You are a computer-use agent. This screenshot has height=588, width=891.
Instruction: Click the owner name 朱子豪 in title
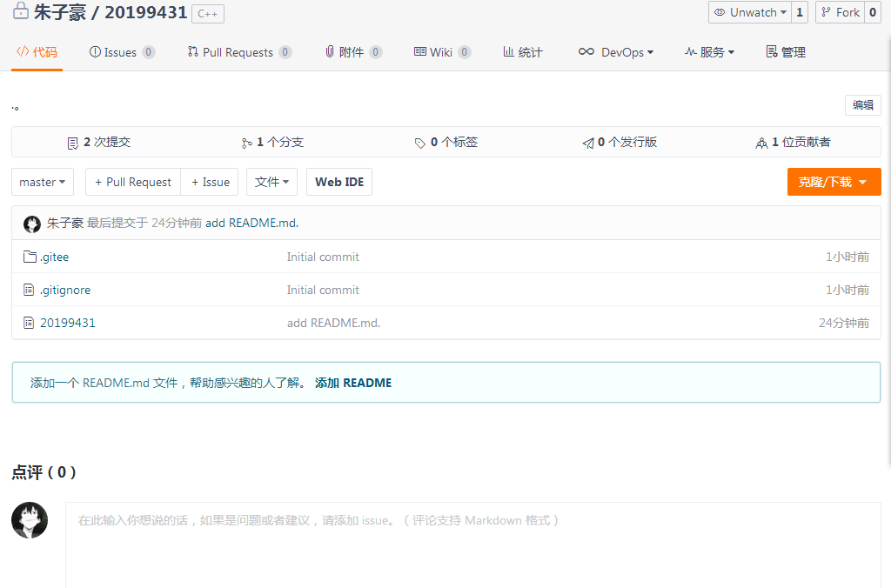pyautogui.click(x=60, y=12)
